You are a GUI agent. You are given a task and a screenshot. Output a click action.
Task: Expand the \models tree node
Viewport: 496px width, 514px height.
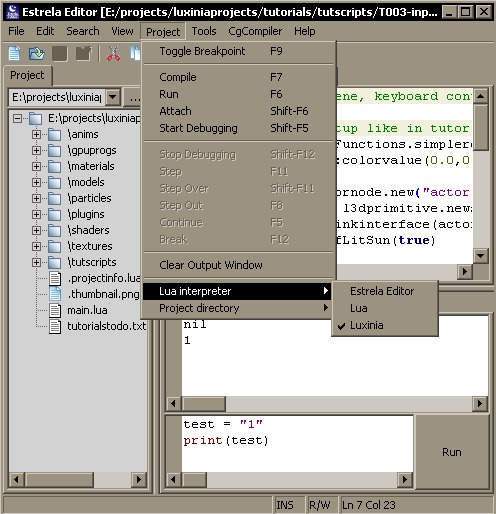point(36,182)
